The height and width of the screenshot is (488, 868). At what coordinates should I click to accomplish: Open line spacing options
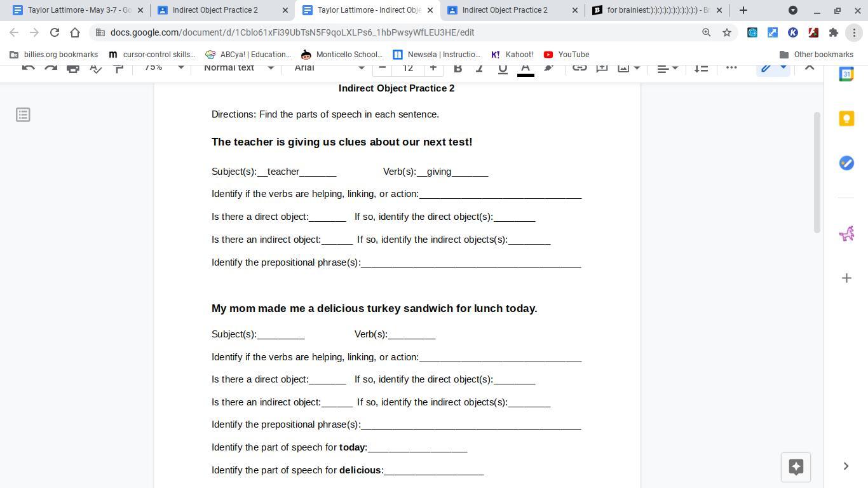pos(701,67)
